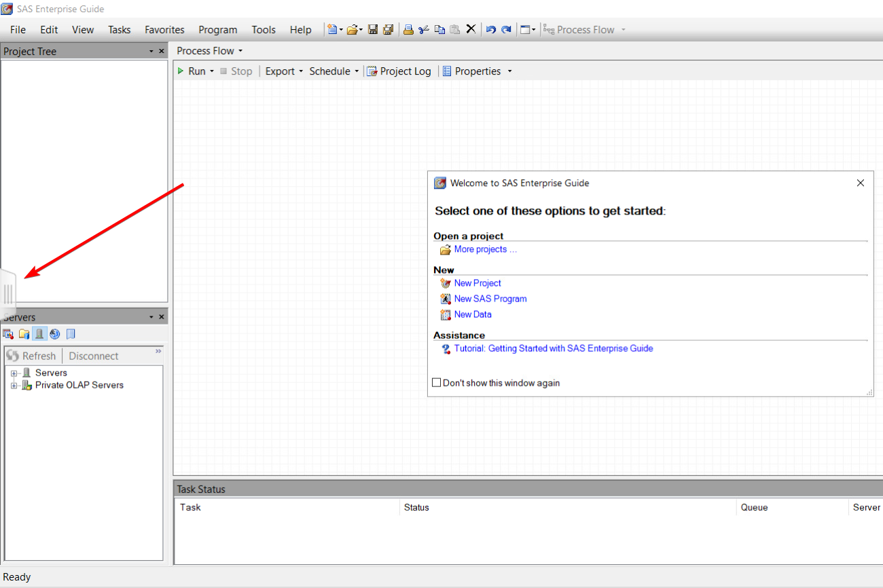
Task: Click the Servers tree node icon
Action: click(26, 373)
